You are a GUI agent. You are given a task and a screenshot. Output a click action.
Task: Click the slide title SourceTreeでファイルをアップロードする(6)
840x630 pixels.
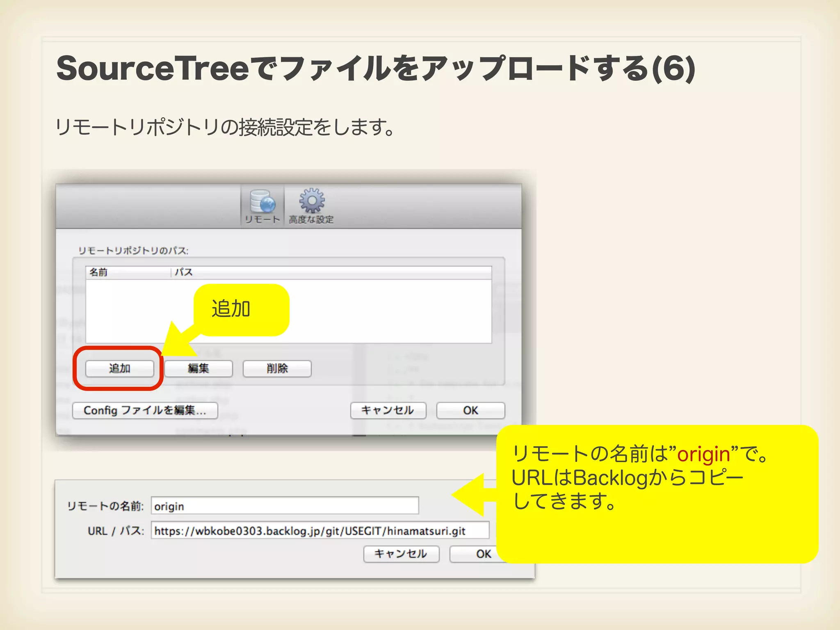coord(376,68)
